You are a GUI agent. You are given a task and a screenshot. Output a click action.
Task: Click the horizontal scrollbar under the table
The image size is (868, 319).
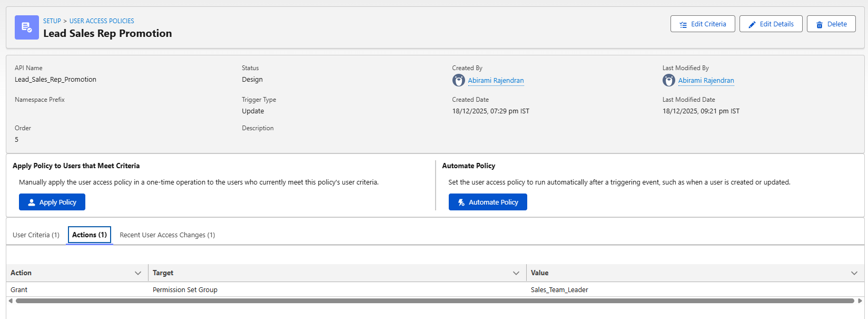click(x=435, y=301)
